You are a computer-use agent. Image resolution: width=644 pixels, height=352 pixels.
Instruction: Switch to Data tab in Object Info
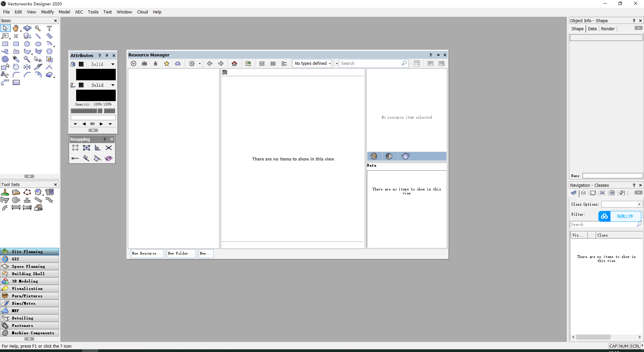tap(592, 29)
